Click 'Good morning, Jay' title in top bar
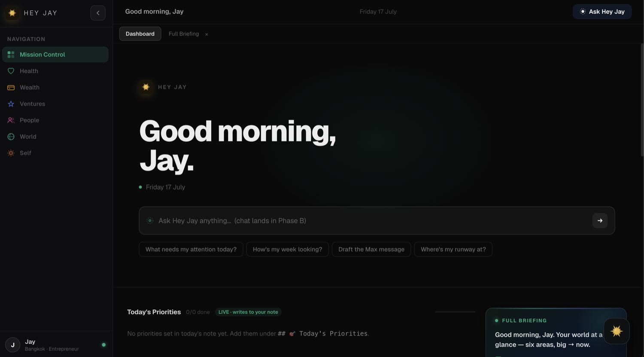The height and width of the screenshot is (357, 644). pos(155,12)
